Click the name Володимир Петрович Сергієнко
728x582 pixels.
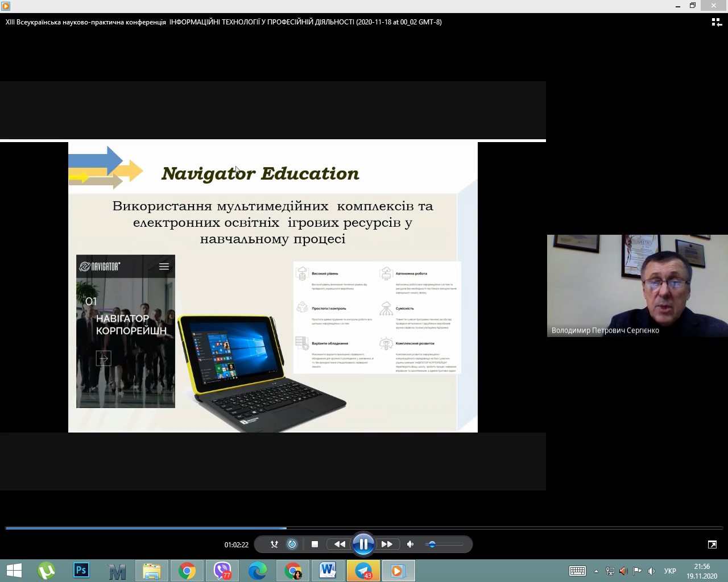click(605, 330)
